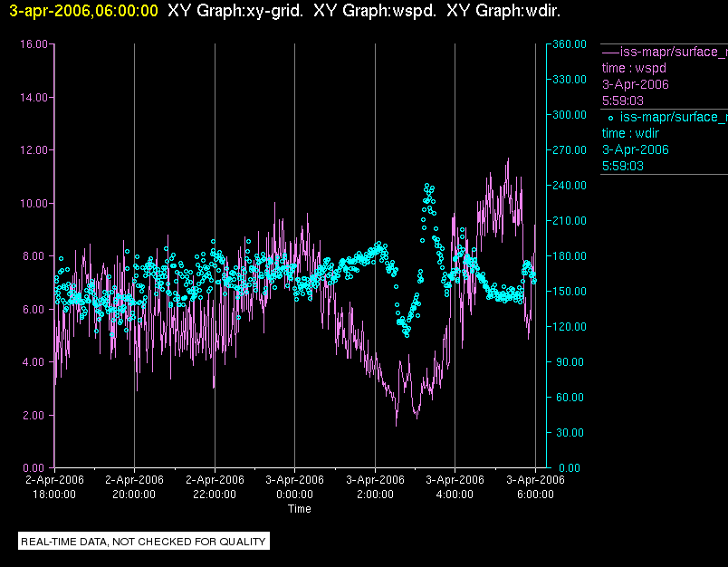Click the 2-Apr-2006 18:00:00 time axis label

pos(54,487)
